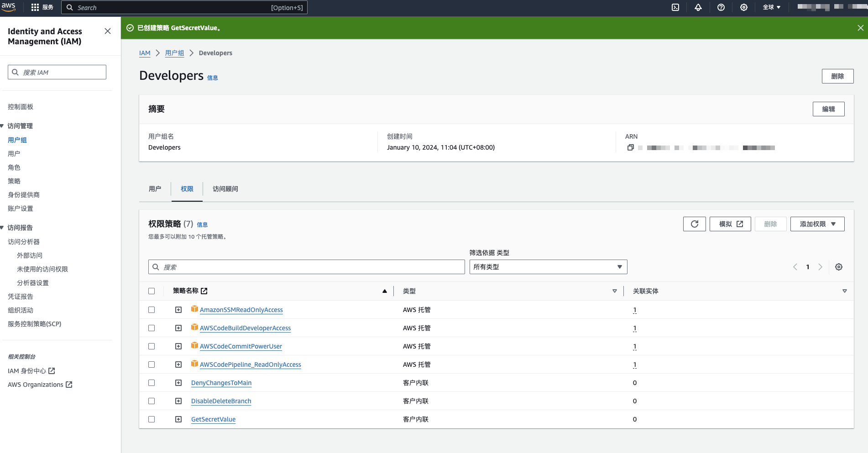Check the DenyChangesToMain row checkbox
868x453 pixels.
pos(152,383)
